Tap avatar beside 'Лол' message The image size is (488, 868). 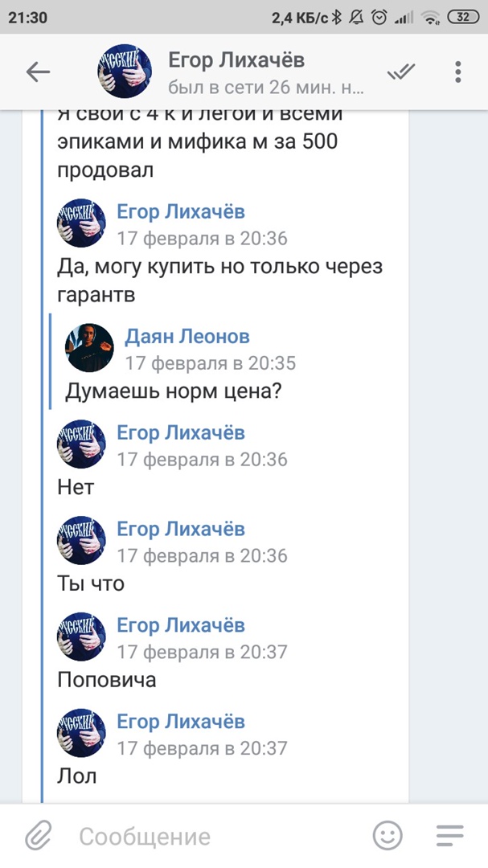[81, 734]
